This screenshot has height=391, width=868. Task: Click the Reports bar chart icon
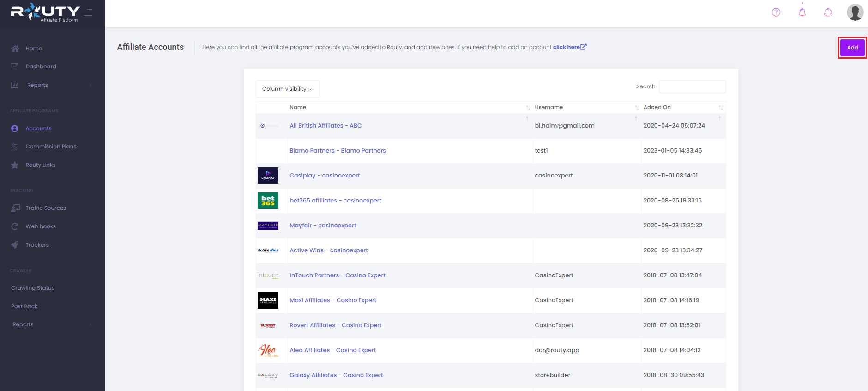15,85
